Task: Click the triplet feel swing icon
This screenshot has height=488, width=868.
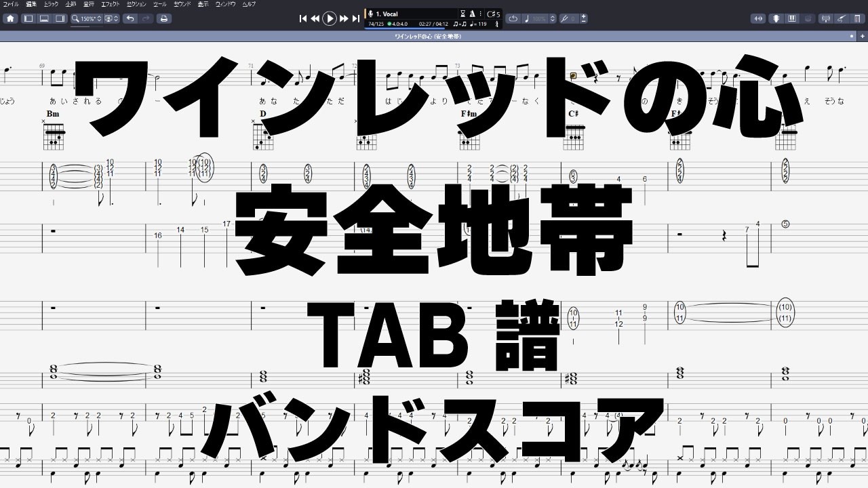Action: [460, 24]
